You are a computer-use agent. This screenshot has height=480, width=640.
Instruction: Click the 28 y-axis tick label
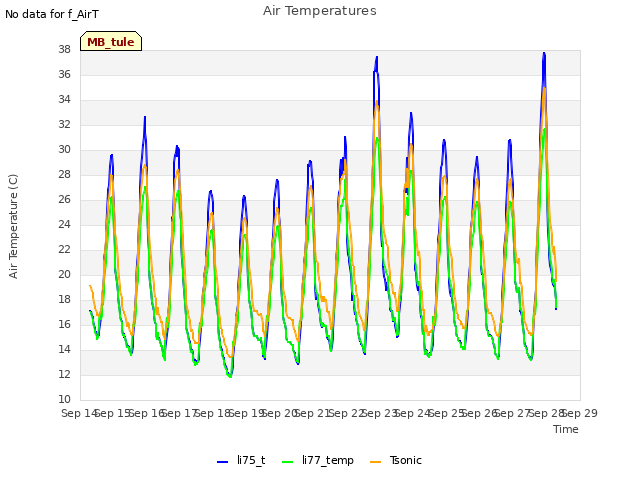64,174
